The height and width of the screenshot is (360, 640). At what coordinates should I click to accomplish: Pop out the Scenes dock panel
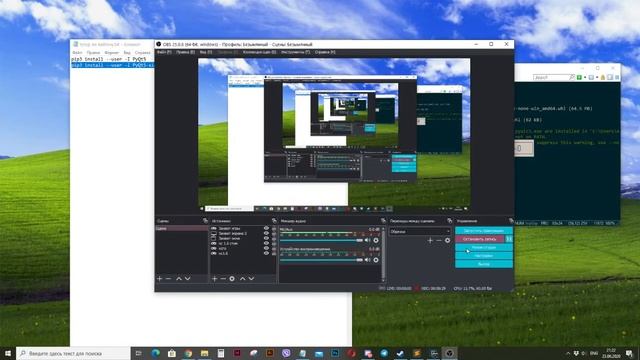(205, 221)
